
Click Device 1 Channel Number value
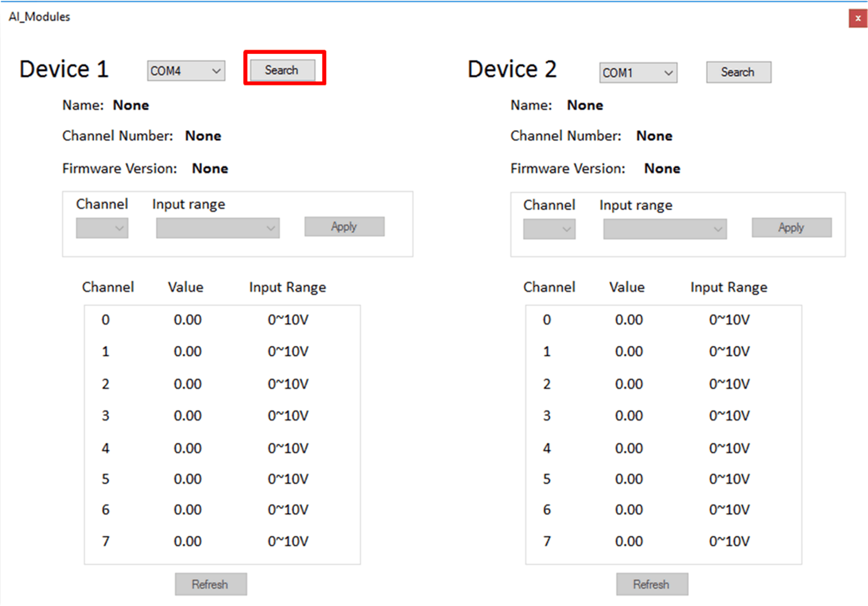(x=203, y=136)
